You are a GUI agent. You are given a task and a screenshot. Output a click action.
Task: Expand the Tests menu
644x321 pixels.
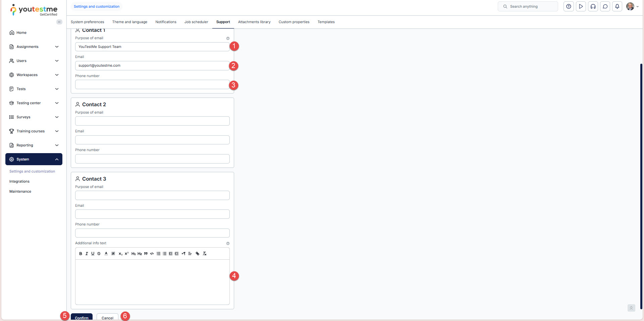coord(34,89)
